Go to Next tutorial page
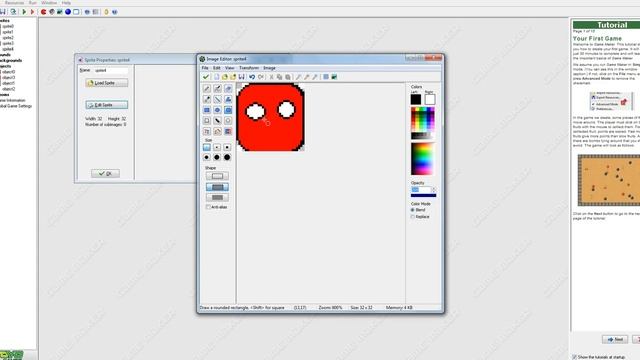Image resolution: width=640 pixels, height=360 pixels. (x=615, y=339)
